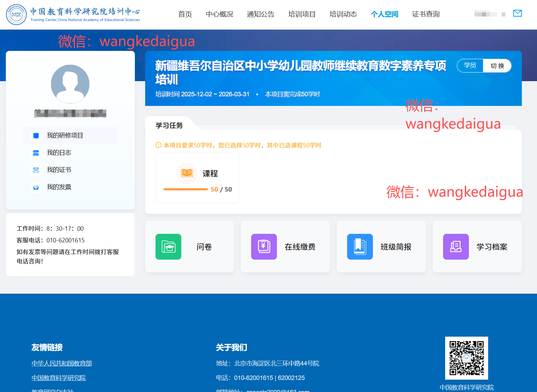This screenshot has height=392, width=537.
Task: Click the 我的发票 sidebar icon
Action: (36, 187)
